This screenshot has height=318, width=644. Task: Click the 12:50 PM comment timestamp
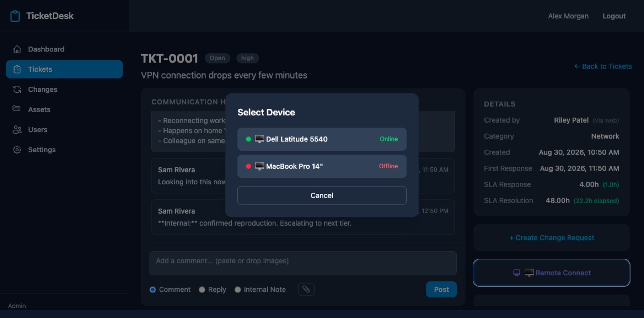435,211
